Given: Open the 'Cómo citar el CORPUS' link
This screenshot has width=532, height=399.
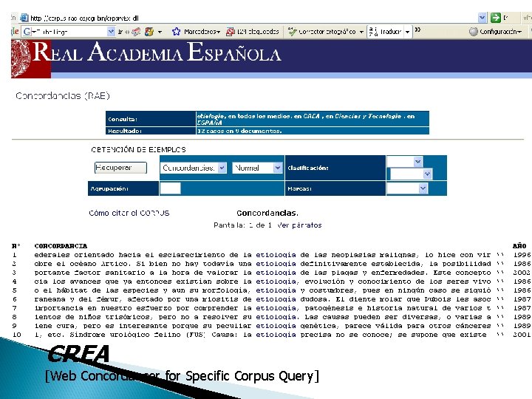Looking at the screenshot, I should pyautogui.click(x=129, y=213).
